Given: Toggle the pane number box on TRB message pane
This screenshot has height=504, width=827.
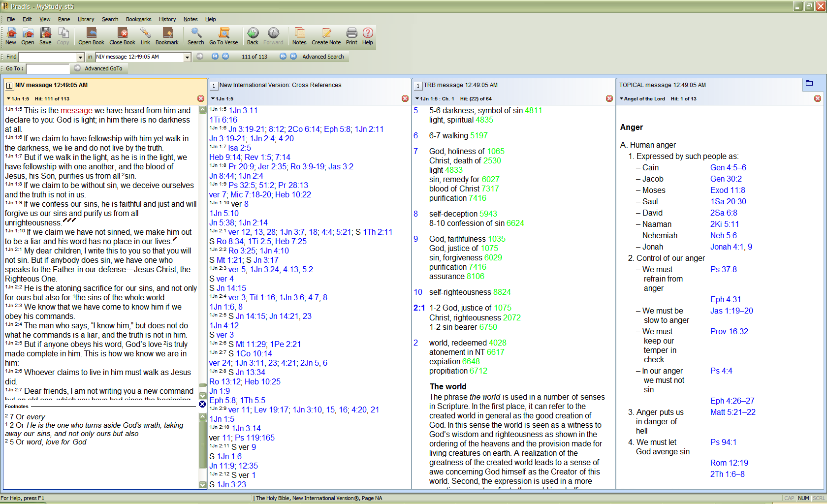Looking at the screenshot, I should [417, 86].
